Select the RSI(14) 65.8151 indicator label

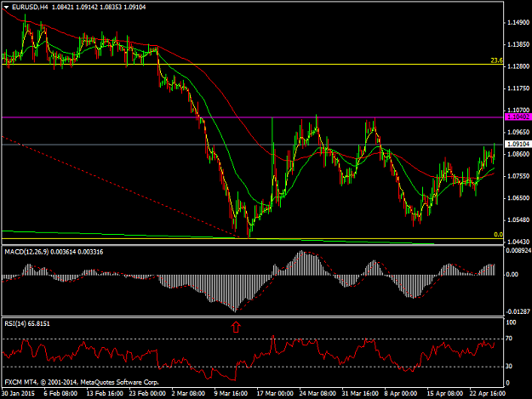click(x=27, y=324)
